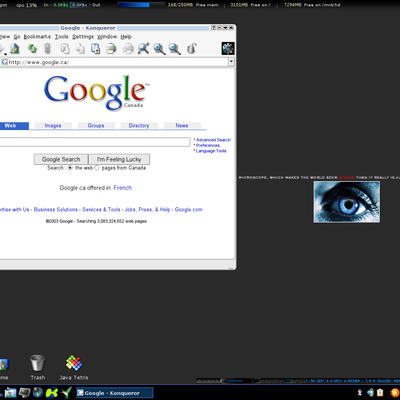Click the Google Search button
The width and height of the screenshot is (400, 400).
click(x=61, y=159)
